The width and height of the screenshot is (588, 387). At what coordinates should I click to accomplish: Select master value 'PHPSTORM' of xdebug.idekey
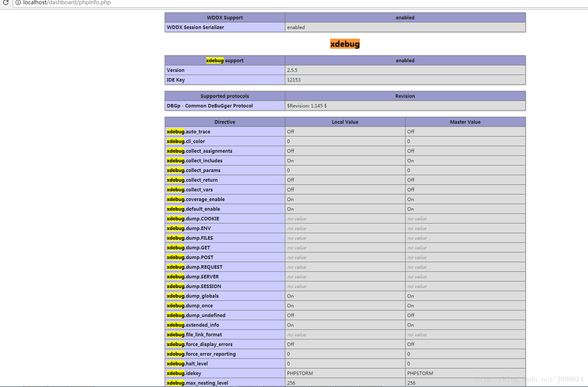(x=420, y=373)
